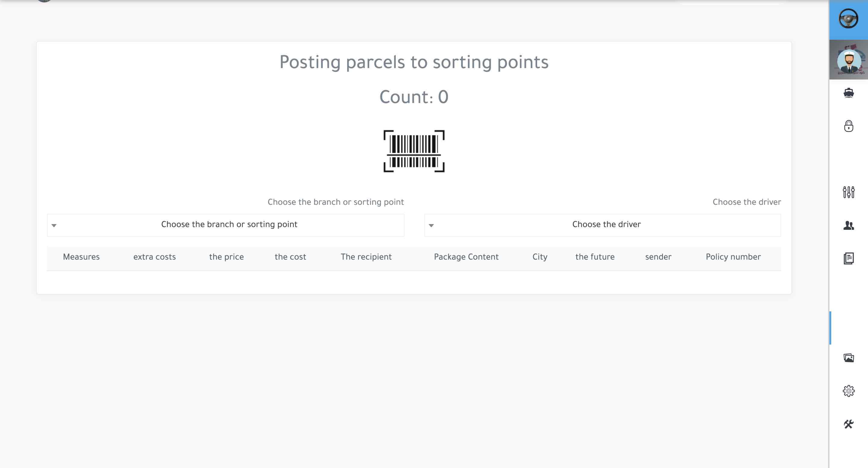Screen dimensions: 868x468
Task: Click the branch dropdown arrow
Action: [54, 226]
